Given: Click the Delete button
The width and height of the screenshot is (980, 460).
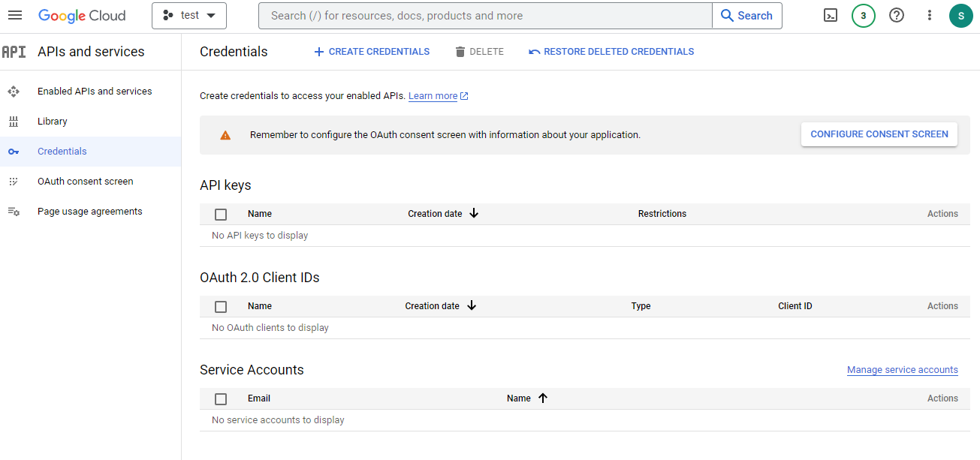Looking at the screenshot, I should (x=479, y=52).
